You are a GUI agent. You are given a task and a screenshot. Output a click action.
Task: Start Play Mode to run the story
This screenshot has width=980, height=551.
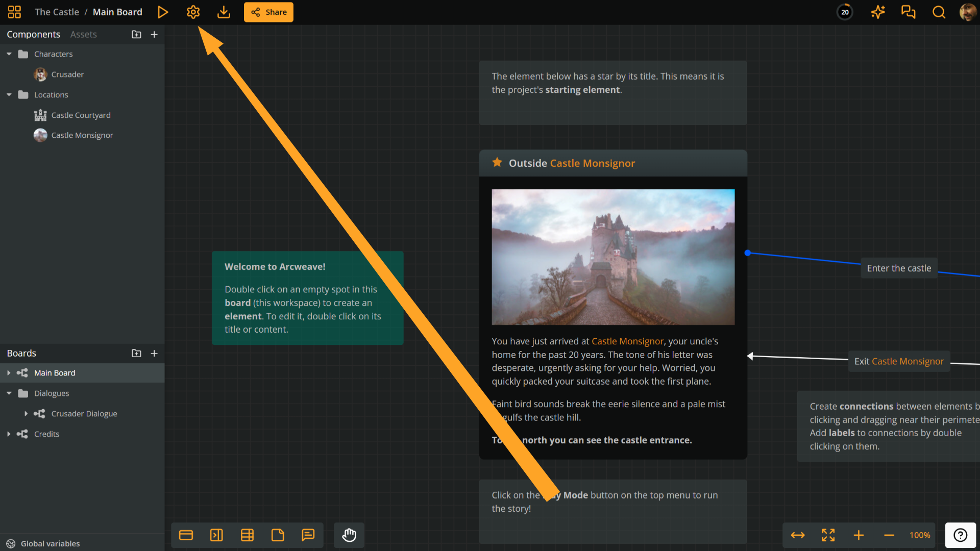[162, 12]
